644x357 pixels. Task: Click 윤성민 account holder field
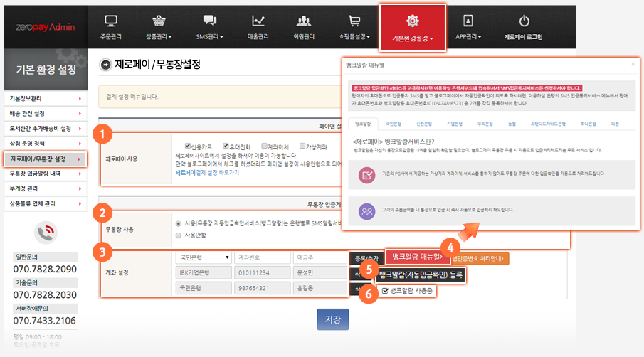320,273
